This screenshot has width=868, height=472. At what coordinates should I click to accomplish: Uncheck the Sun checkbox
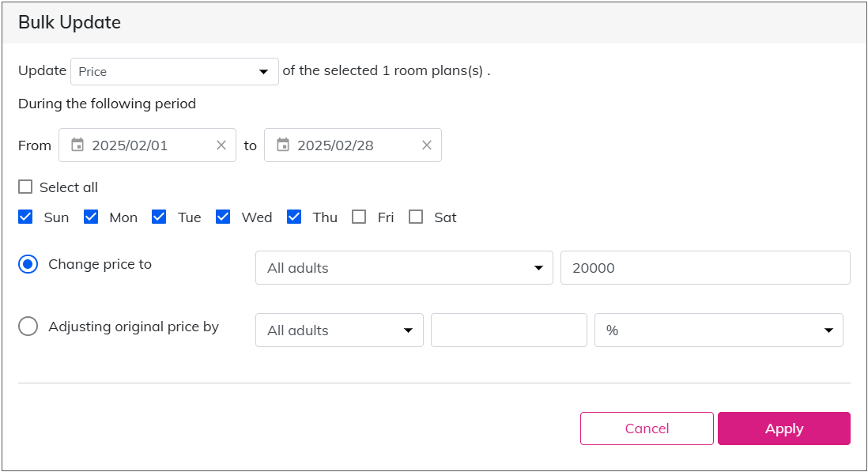click(25, 217)
